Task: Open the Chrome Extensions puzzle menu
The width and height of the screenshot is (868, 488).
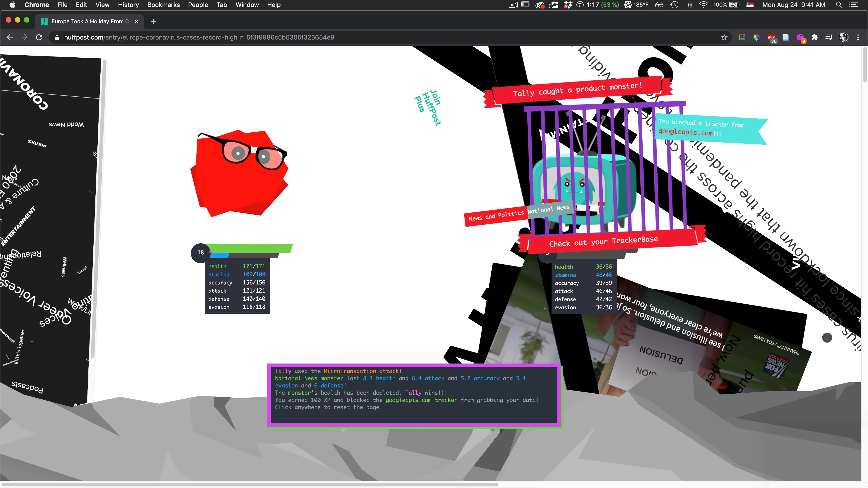Action: click(x=815, y=37)
